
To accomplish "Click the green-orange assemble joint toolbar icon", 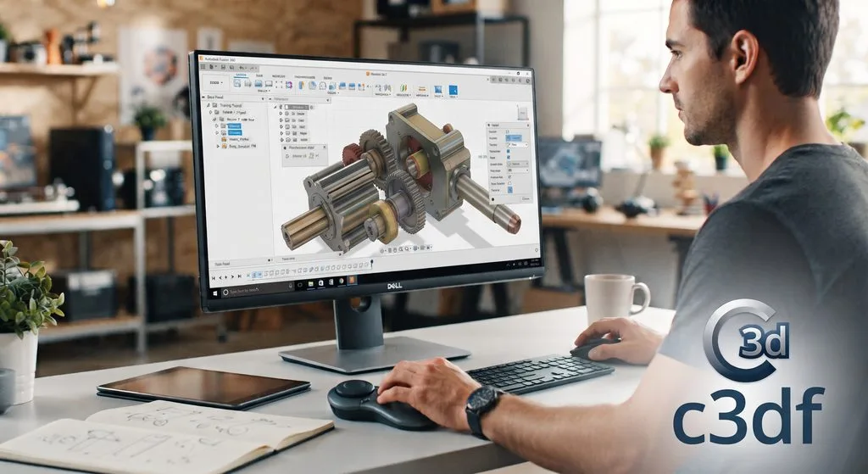I will (x=403, y=87).
